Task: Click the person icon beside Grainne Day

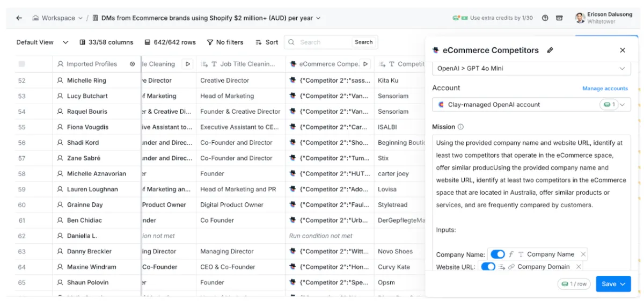Action: (x=60, y=205)
